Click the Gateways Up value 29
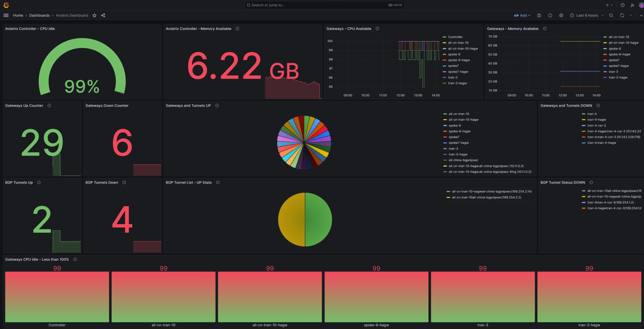The image size is (644, 329). tap(42, 142)
